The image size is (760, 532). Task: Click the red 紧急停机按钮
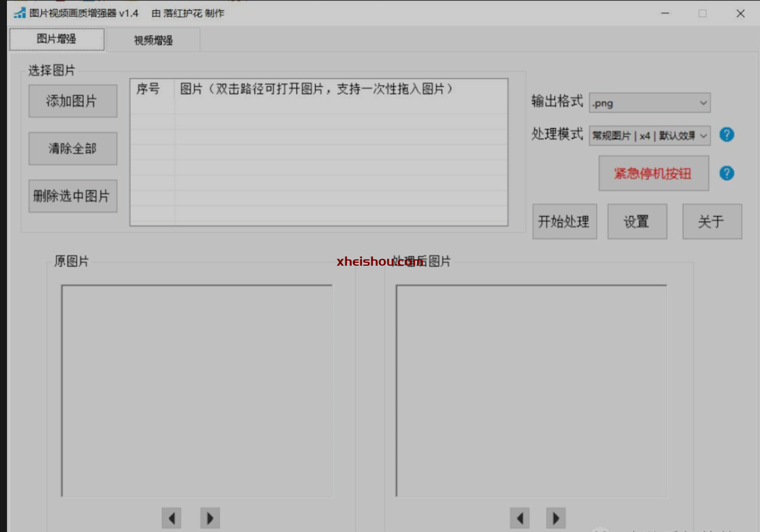[x=653, y=173]
